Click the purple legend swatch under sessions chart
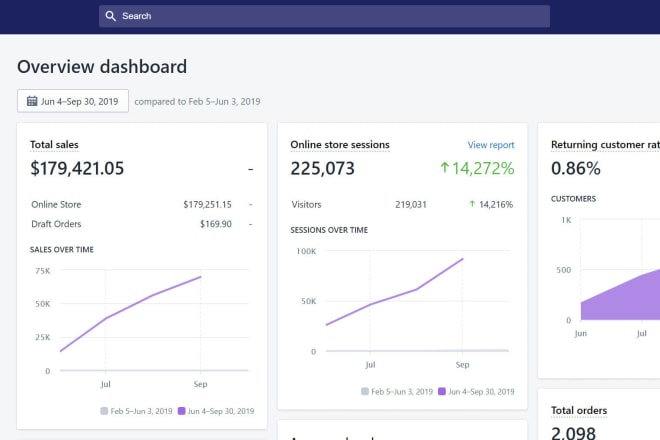The image size is (660, 440). coord(442,391)
